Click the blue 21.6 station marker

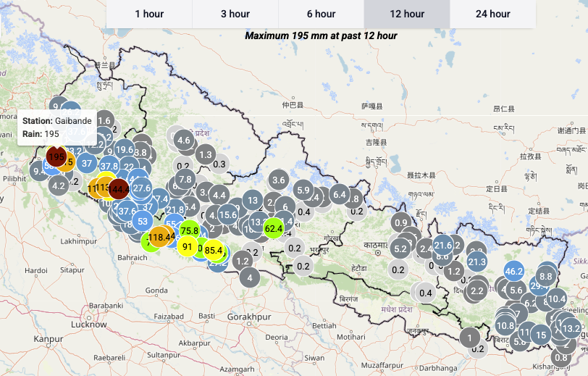tap(443, 246)
